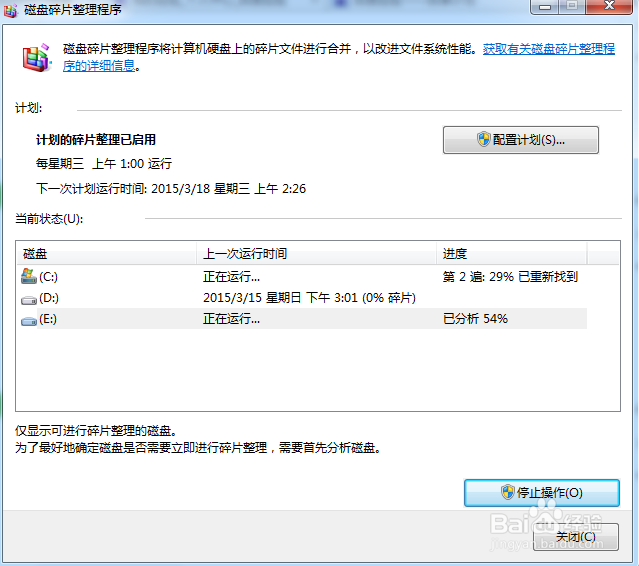Viewport: 639px width, 566px height.
Task: Click C: status 正在运行...
Action: pos(231,277)
